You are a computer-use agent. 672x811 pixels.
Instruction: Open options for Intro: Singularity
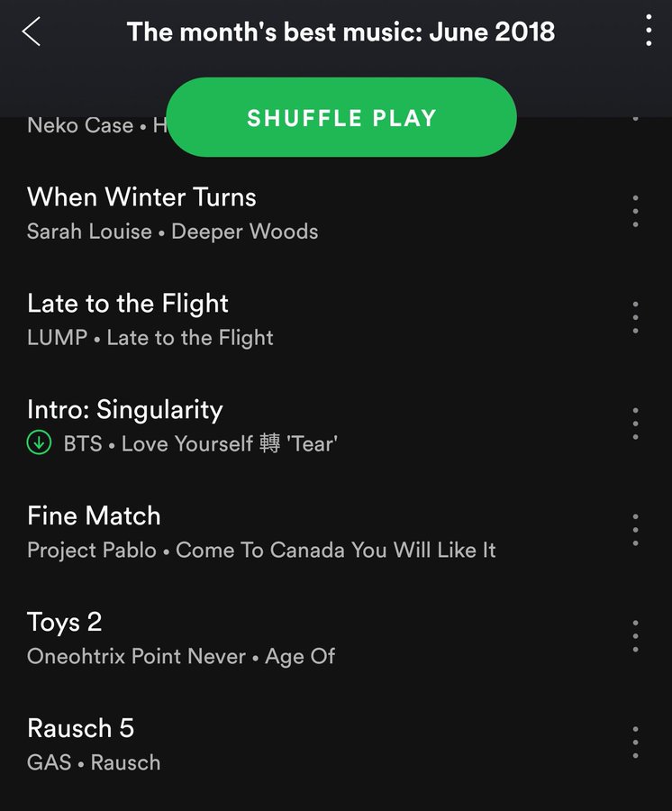pyautogui.click(x=635, y=424)
